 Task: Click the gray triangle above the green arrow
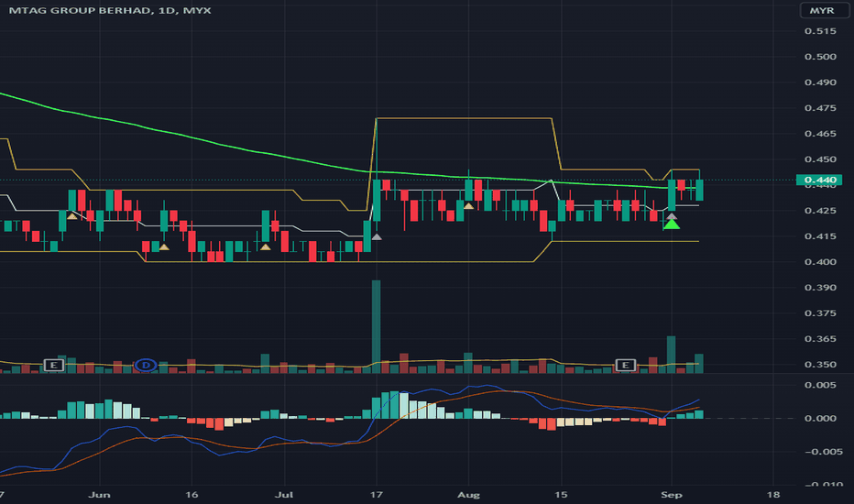point(672,216)
